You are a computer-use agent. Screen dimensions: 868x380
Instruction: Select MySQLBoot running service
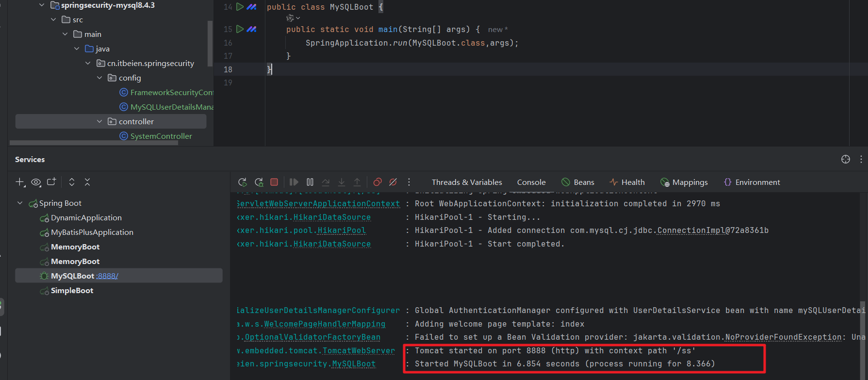[x=119, y=276]
